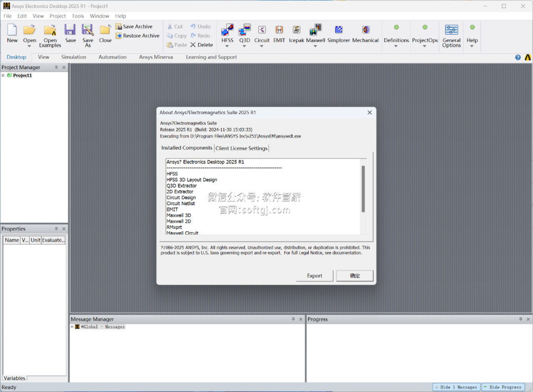Insert a Circuit design
This screenshot has height=392, width=533.
coord(262,31)
